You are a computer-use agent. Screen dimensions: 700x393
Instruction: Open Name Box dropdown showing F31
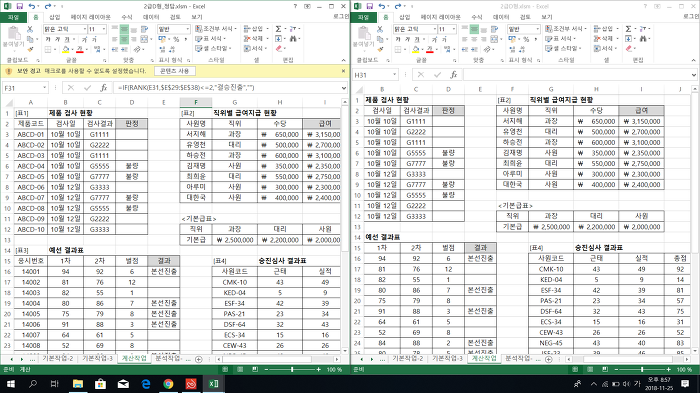[x=45, y=88]
